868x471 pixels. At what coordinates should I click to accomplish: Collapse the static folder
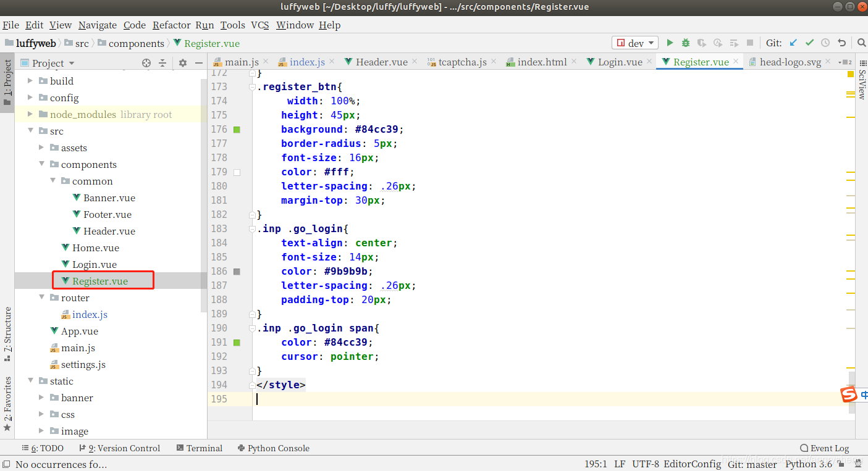30,381
